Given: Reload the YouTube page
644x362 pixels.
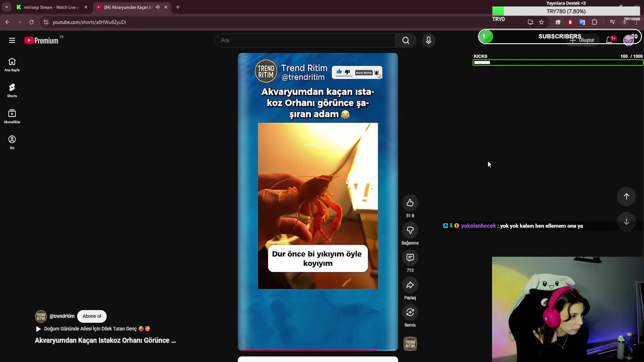Looking at the screenshot, I should 31,22.
